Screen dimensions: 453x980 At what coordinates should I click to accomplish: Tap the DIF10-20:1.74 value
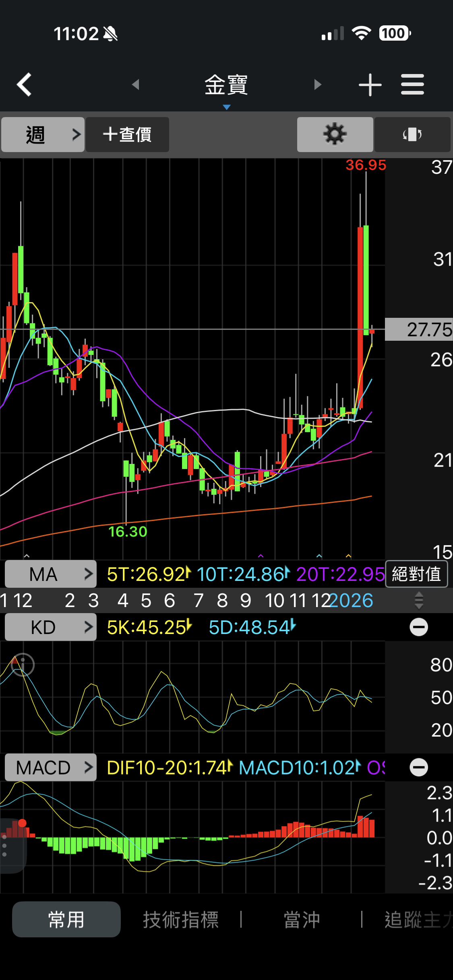[x=170, y=768]
